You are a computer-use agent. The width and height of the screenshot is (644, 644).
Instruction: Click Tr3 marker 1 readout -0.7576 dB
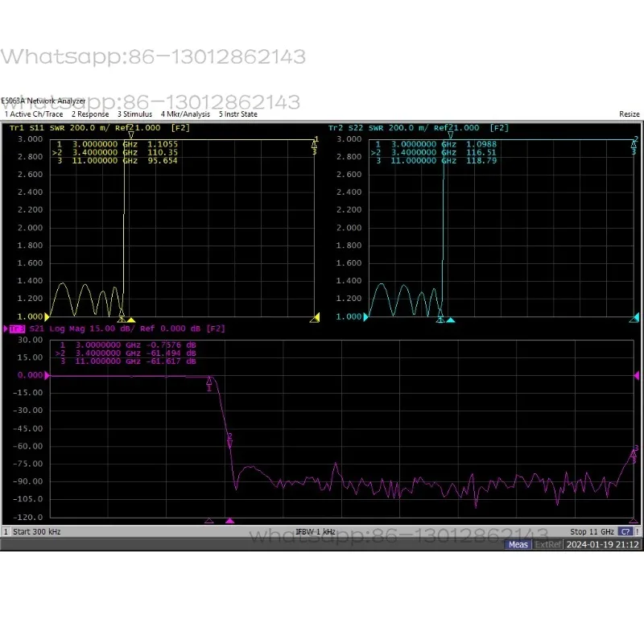pos(171,345)
